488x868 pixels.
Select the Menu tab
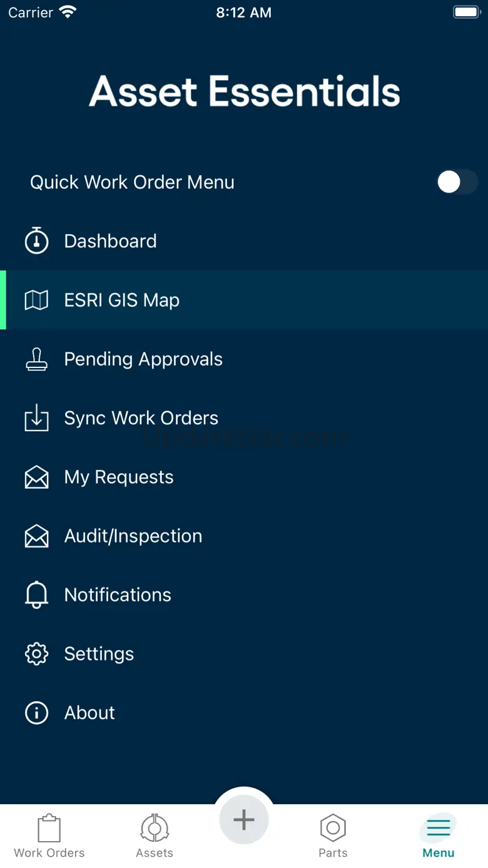pos(439,837)
